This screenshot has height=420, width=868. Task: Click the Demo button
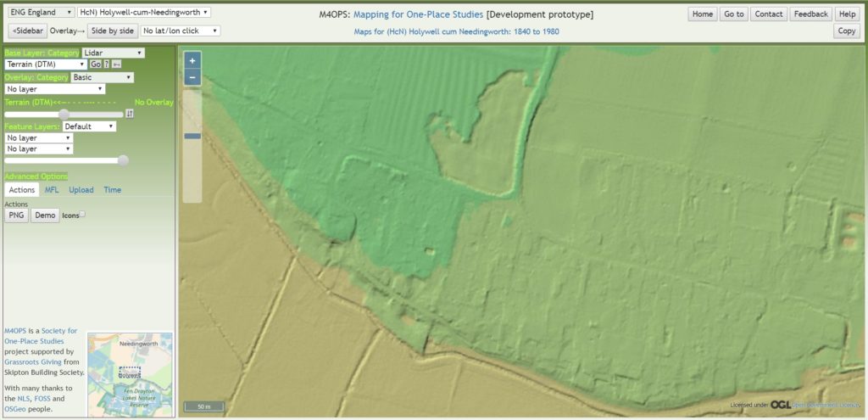point(45,216)
